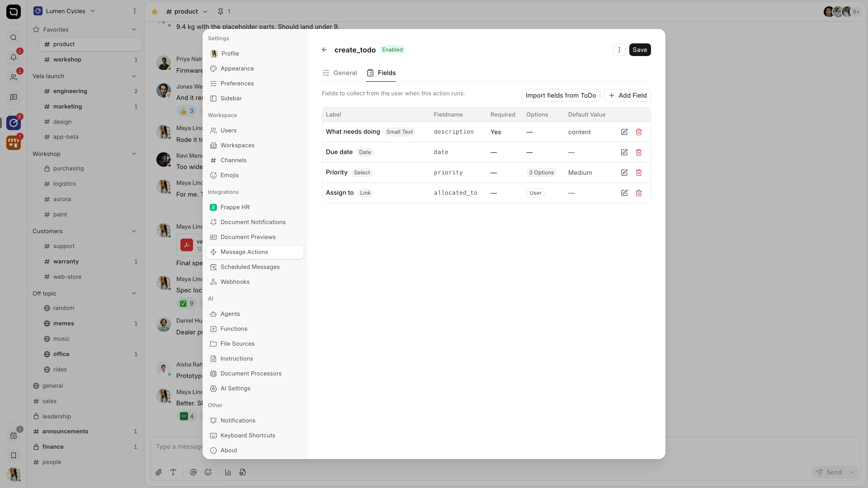Open notifications bell in left rail
The height and width of the screenshot is (488, 868).
coord(14,57)
